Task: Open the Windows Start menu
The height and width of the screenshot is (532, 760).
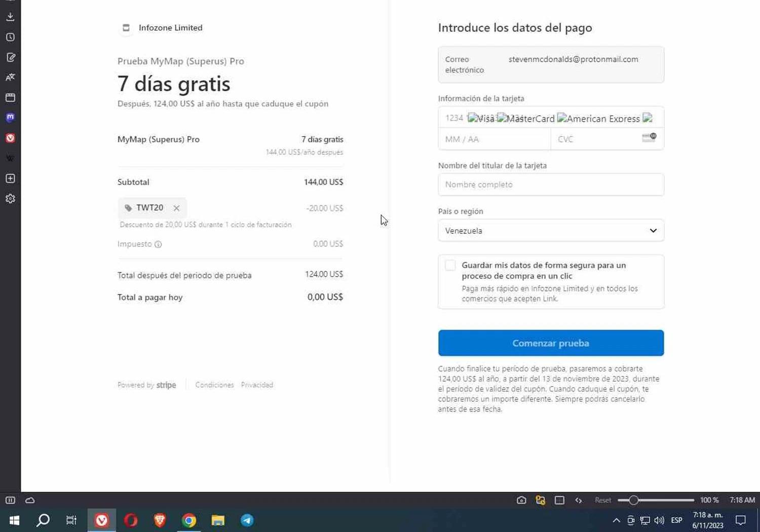Action: [14, 520]
